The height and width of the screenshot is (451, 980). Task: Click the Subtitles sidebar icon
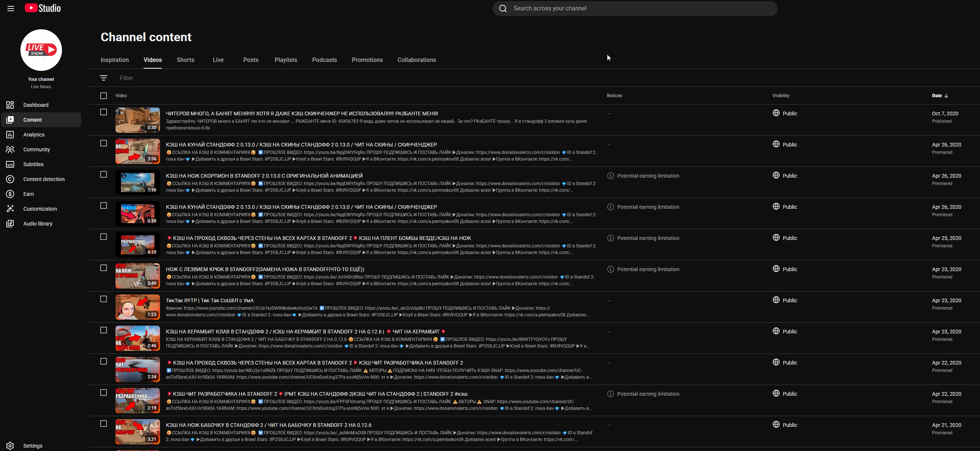point(10,164)
